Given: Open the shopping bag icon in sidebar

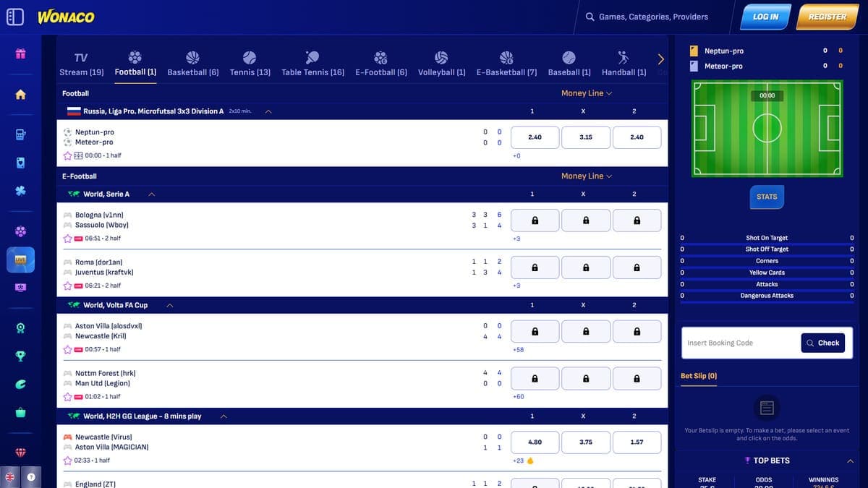Looking at the screenshot, I should tap(21, 412).
